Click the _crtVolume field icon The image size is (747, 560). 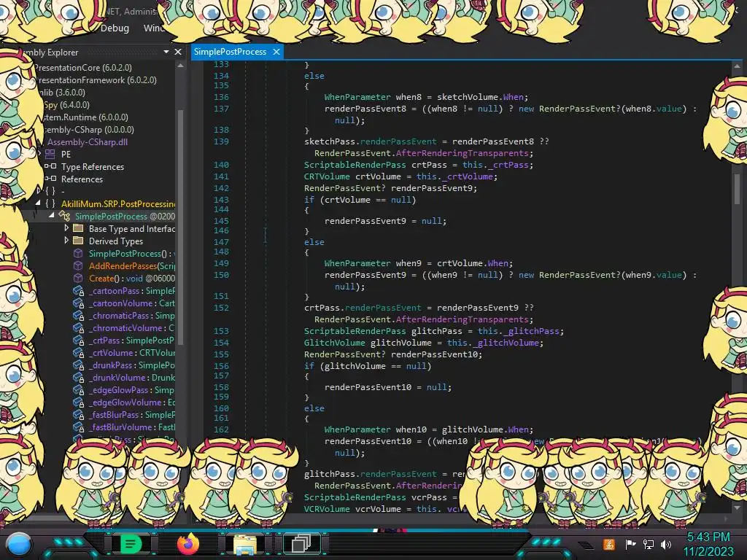coord(79,352)
